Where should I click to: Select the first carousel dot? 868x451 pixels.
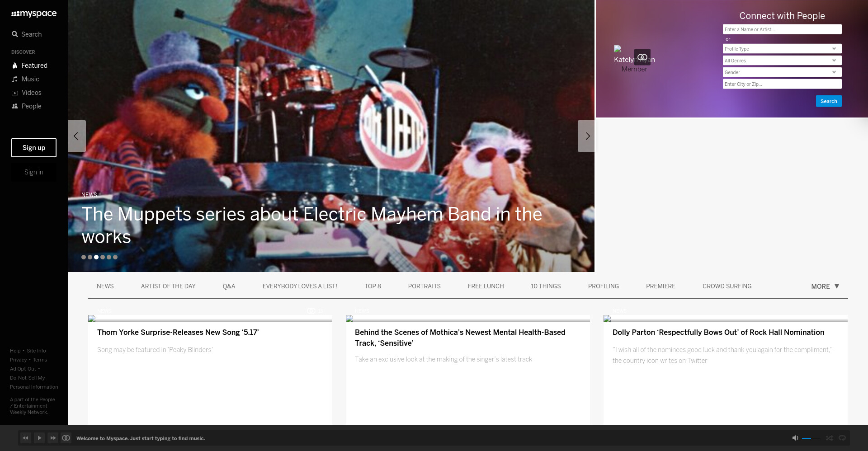[x=84, y=257]
